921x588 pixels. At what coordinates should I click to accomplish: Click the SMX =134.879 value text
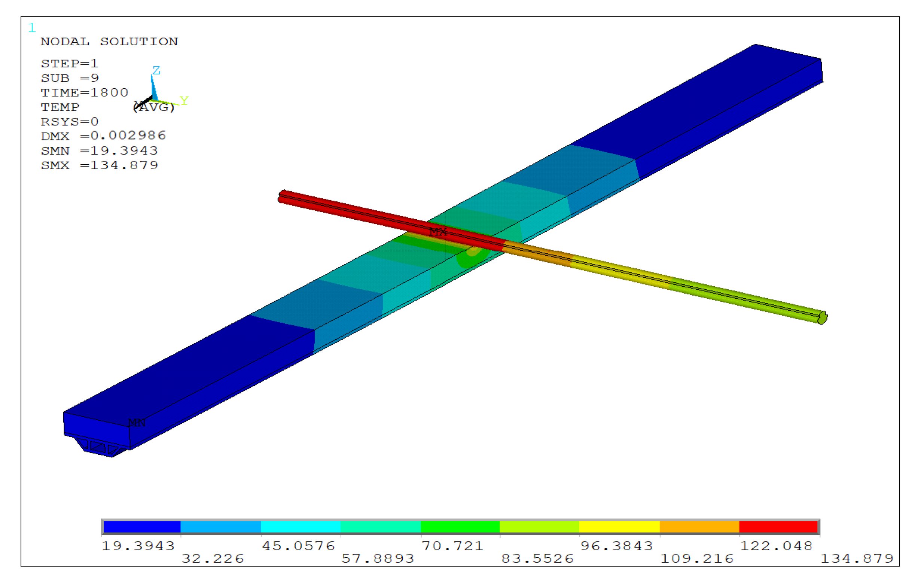point(100,165)
